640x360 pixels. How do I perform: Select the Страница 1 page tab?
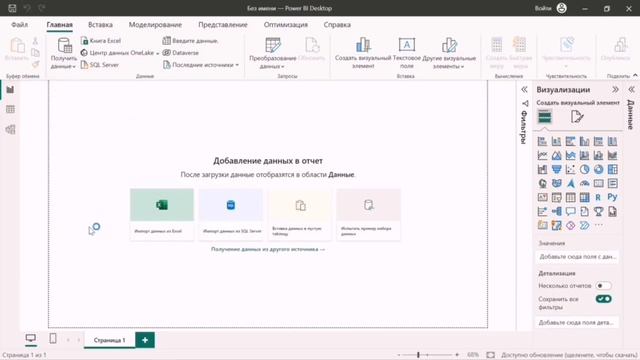tap(109, 340)
